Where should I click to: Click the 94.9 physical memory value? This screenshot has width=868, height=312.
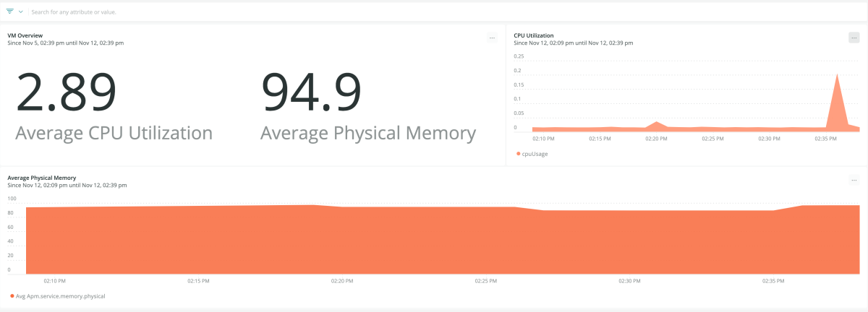(x=310, y=91)
